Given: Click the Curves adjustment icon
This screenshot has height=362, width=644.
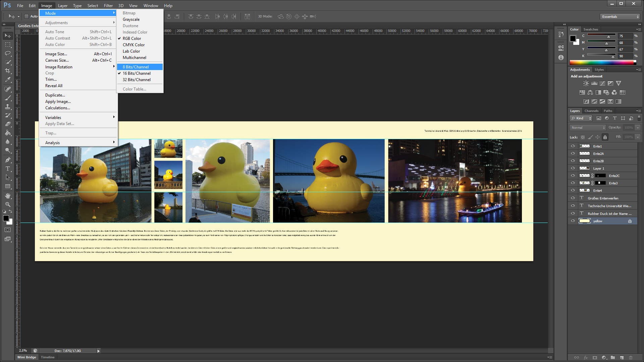Looking at the screenshot, I should click(x=602, y=83).
